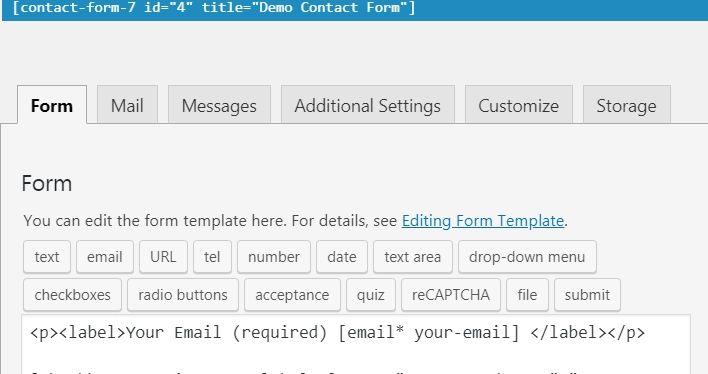Add a radio buttons tag
Viewport: 708px width, 374px height.
coord(183,295)
